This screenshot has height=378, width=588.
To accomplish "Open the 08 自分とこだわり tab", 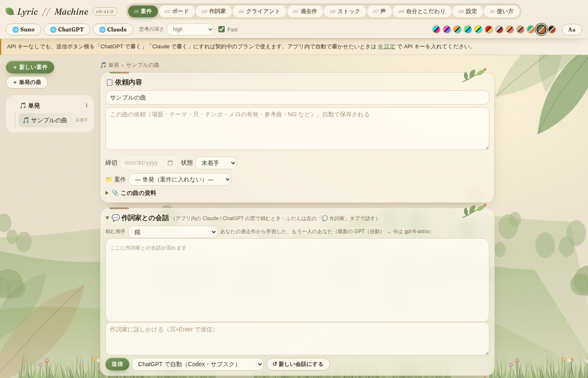I will pyautogui.click(x=422, y=11).
